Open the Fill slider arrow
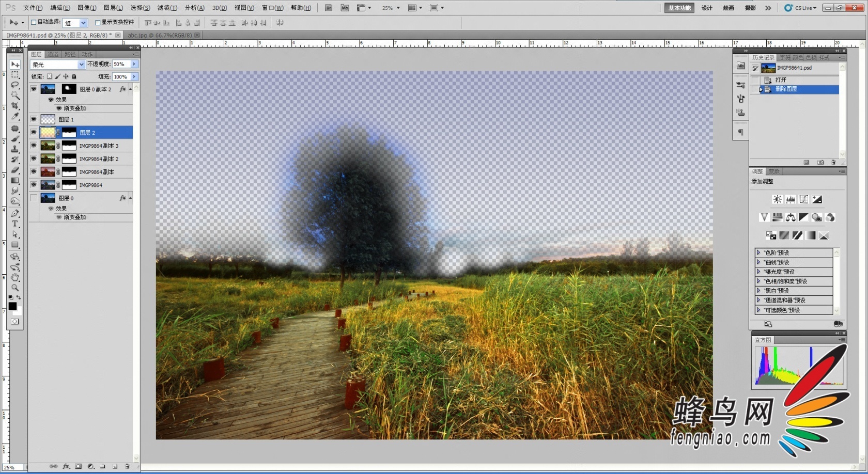The width and height of the screenshot is (868, 474). pyautogui.click(x=134, y=76)
